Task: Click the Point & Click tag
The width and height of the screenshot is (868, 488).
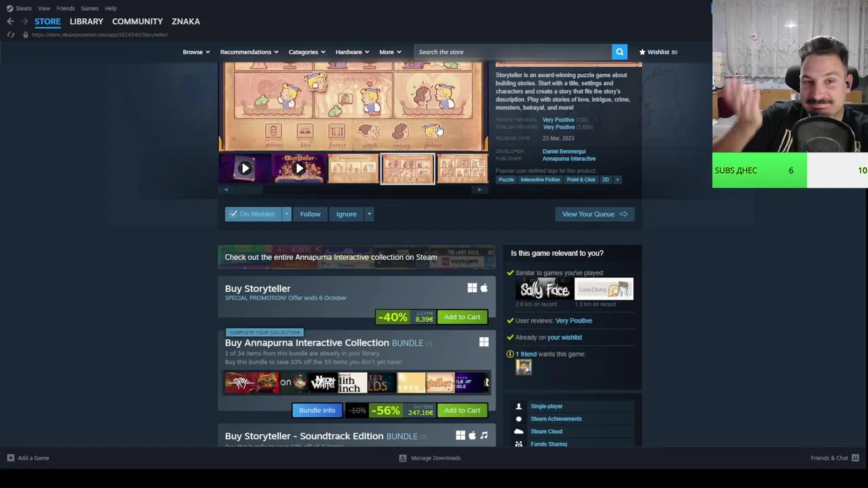Action: pos(581,180)
